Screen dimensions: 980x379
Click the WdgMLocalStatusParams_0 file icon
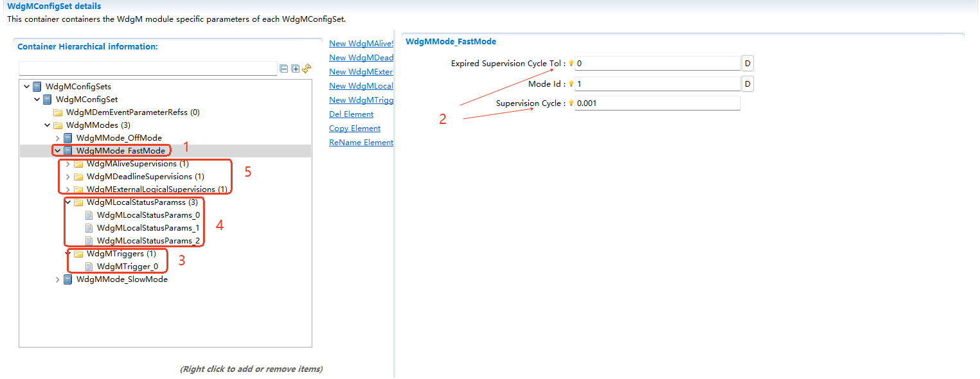(x=89, y=215)
